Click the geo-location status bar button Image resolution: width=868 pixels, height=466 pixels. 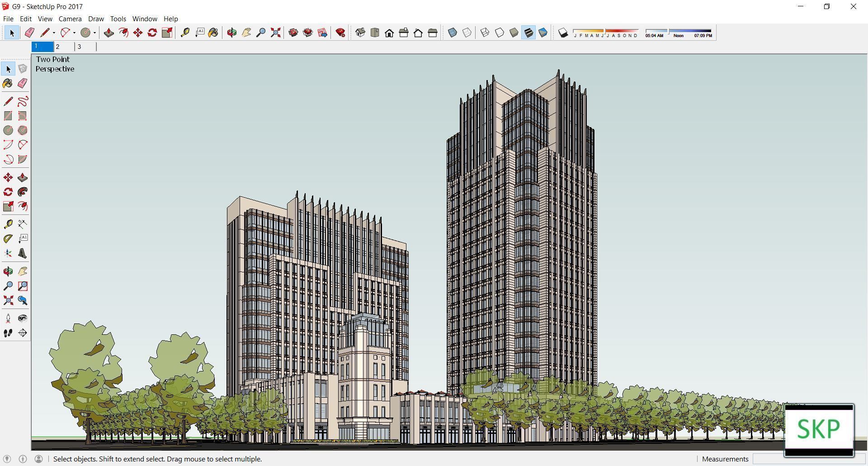coord(7,459)
